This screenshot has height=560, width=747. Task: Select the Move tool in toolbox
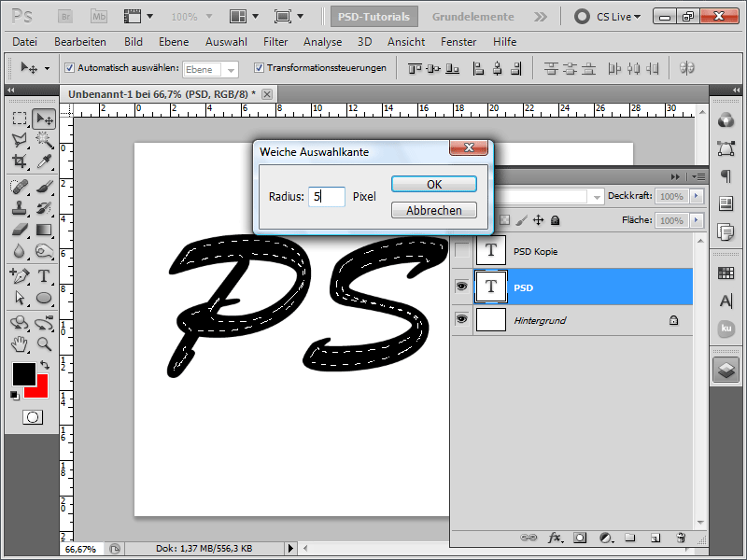[44, 119]
